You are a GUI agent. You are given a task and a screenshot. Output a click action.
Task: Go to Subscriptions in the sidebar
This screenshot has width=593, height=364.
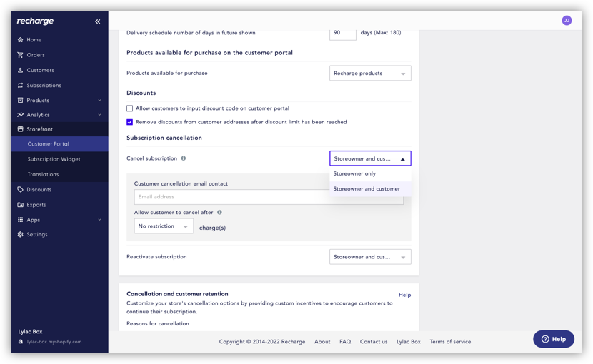(x=44, y=86)
